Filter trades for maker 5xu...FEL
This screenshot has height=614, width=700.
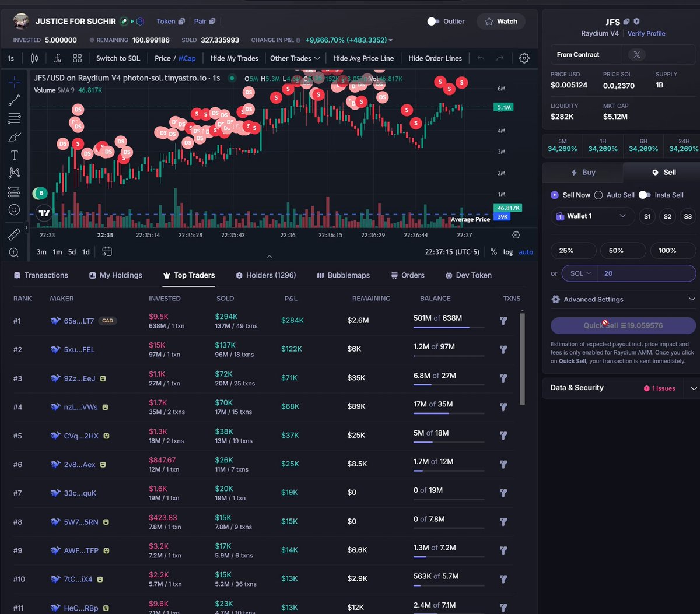point(503,349)
